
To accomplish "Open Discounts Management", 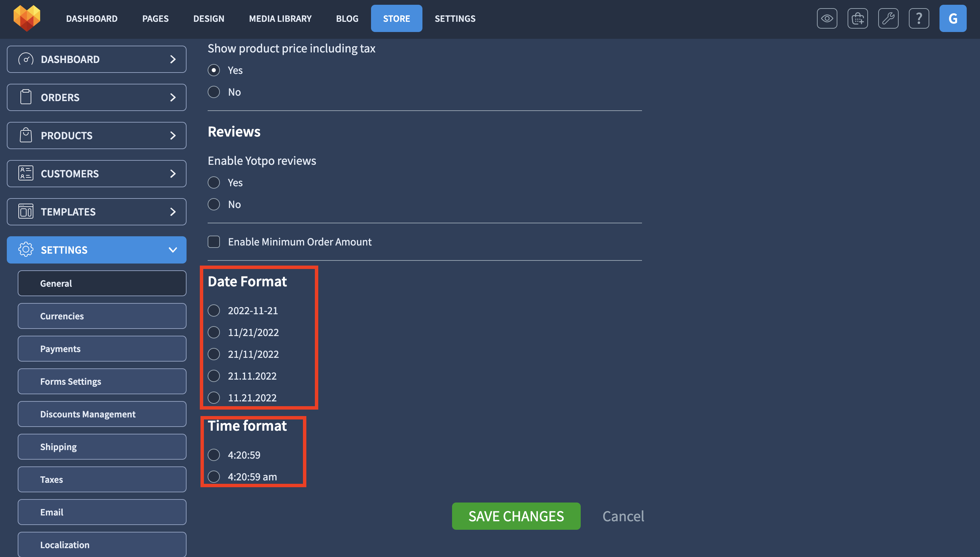I will pyautogui.click(x=102, y=414).
